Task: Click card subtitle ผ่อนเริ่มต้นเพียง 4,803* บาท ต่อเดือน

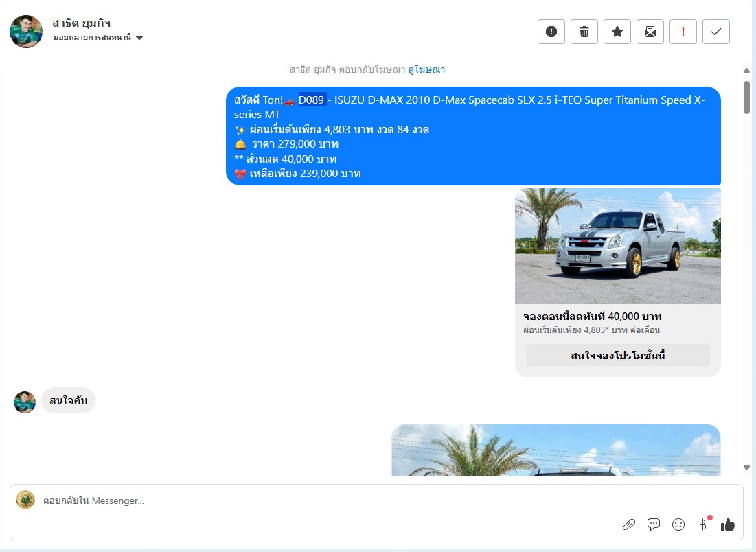Action: point(591,330)
